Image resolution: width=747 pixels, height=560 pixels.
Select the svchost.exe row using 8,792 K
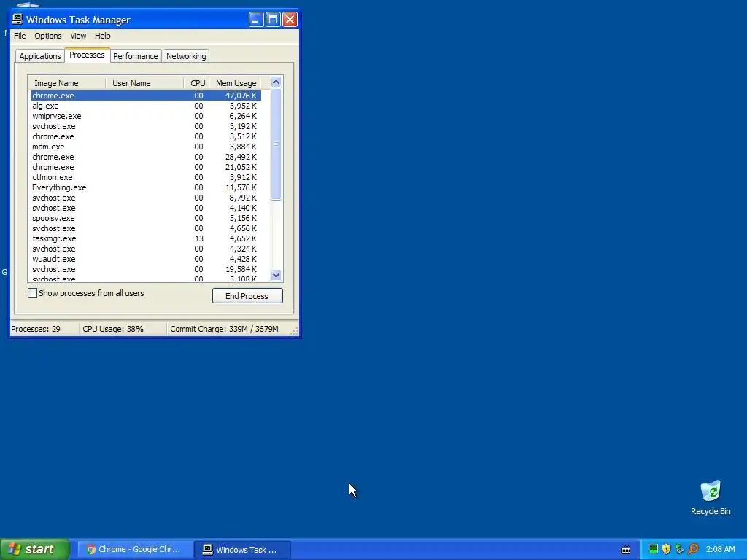[146, 198]
